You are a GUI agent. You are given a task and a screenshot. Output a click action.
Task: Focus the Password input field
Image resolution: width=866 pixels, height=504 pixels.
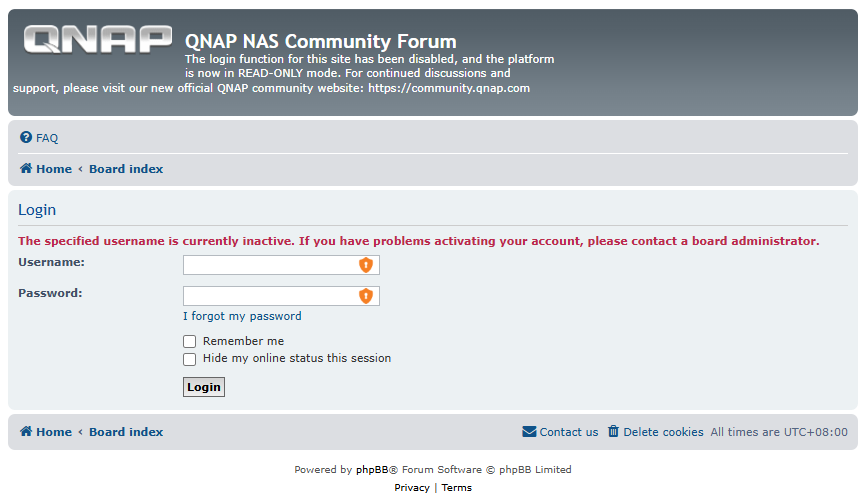[x=281, y=296]
